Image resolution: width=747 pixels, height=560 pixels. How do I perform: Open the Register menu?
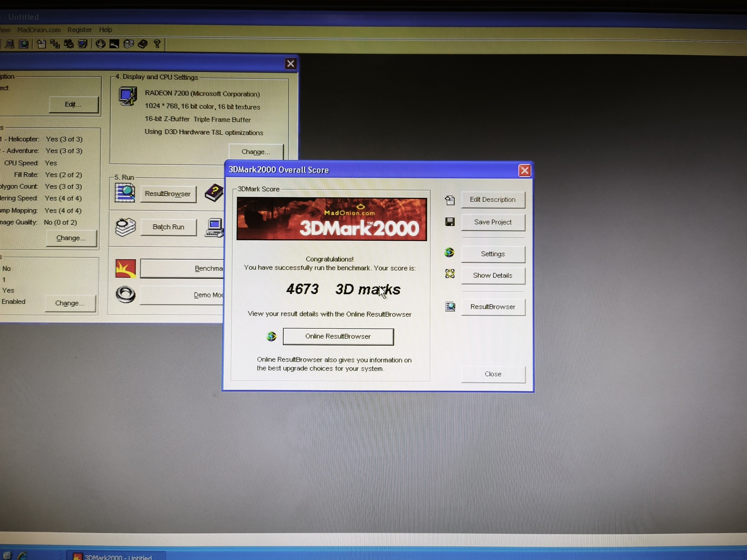pos(80,30)
